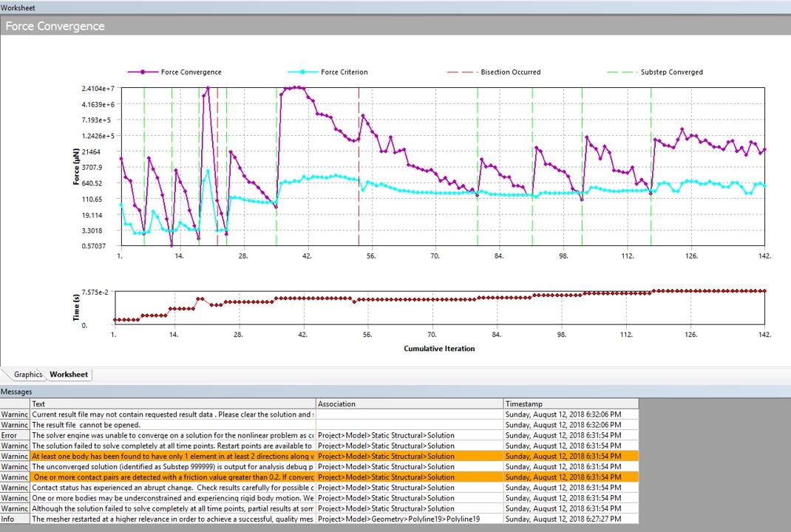Click the Force Convergence chart title header
The width and height of the screenshot is (791, 532).
(x=55, y=26)
